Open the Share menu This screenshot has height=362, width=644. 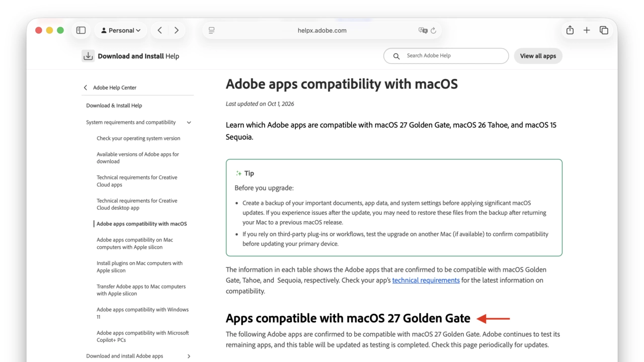tap(570, 30)
